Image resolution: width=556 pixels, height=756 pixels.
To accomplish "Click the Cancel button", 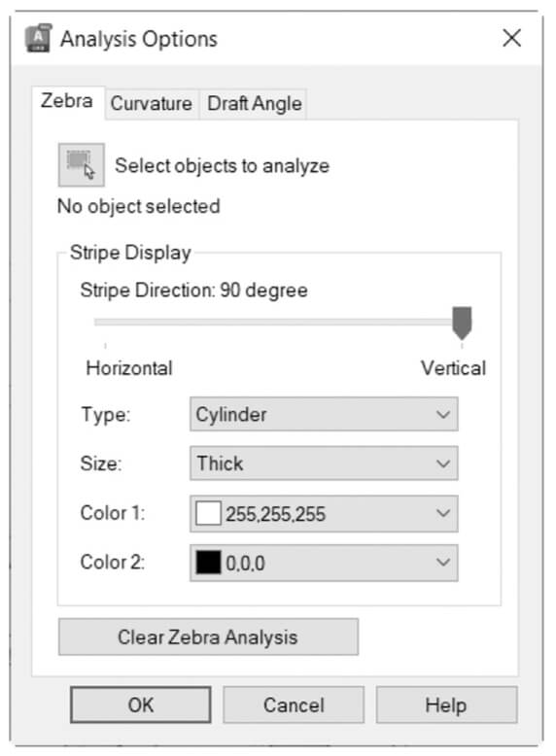I will pos(294,704).
